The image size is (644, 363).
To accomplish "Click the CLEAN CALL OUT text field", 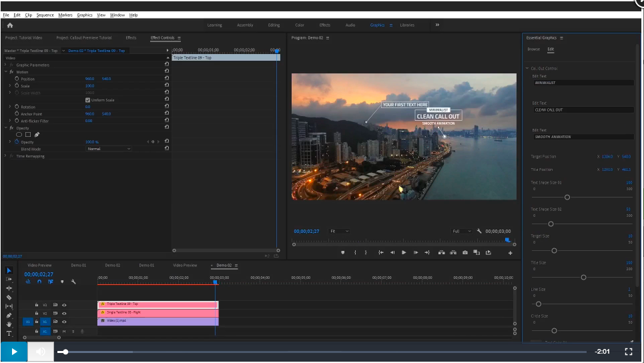I will 583,109.
